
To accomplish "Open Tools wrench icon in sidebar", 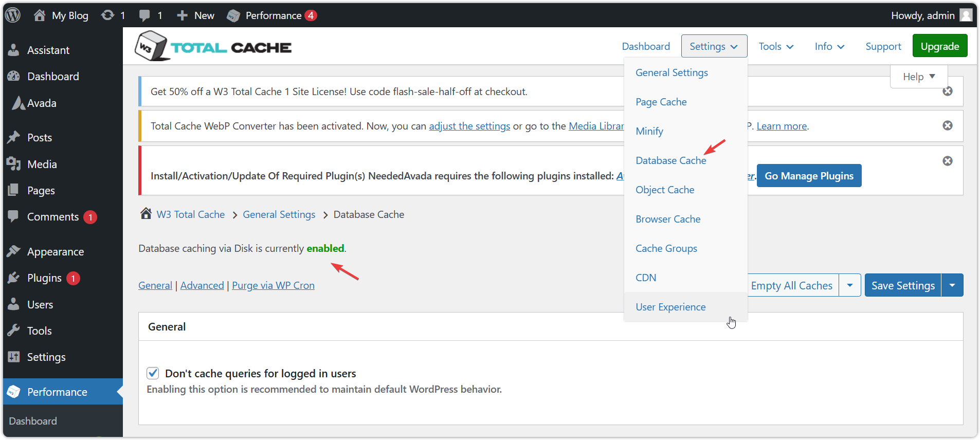I will coord(14,331).
